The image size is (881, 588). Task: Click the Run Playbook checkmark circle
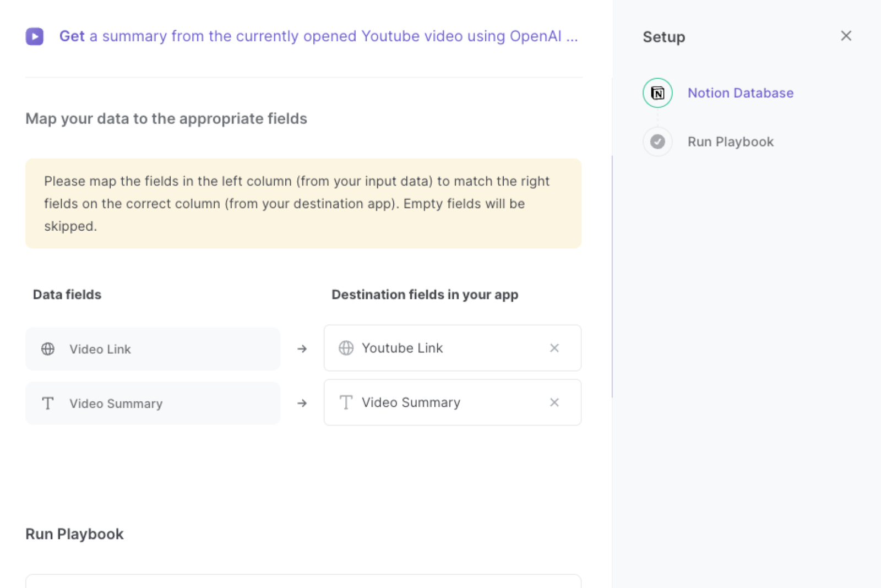pos(657,141)
